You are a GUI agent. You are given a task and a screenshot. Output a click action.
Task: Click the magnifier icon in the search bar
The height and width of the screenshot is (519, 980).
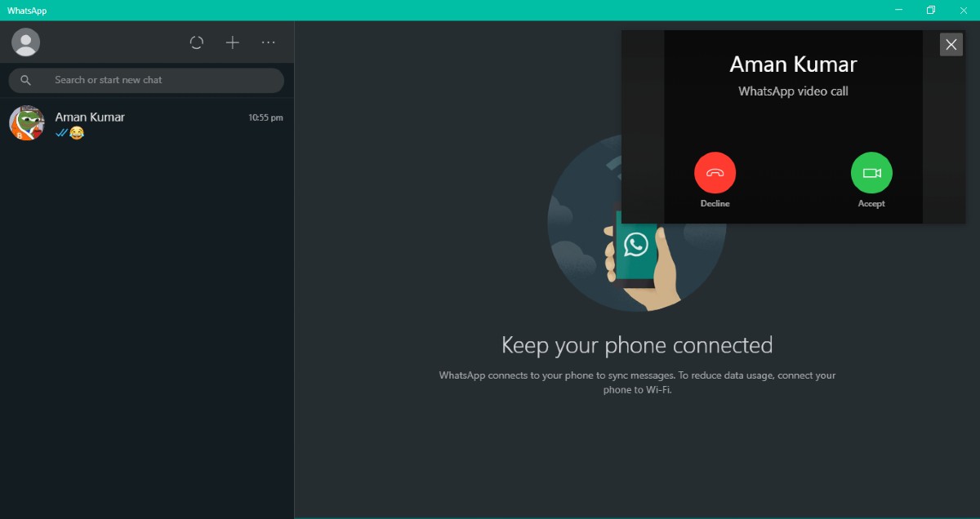(26, 80)
